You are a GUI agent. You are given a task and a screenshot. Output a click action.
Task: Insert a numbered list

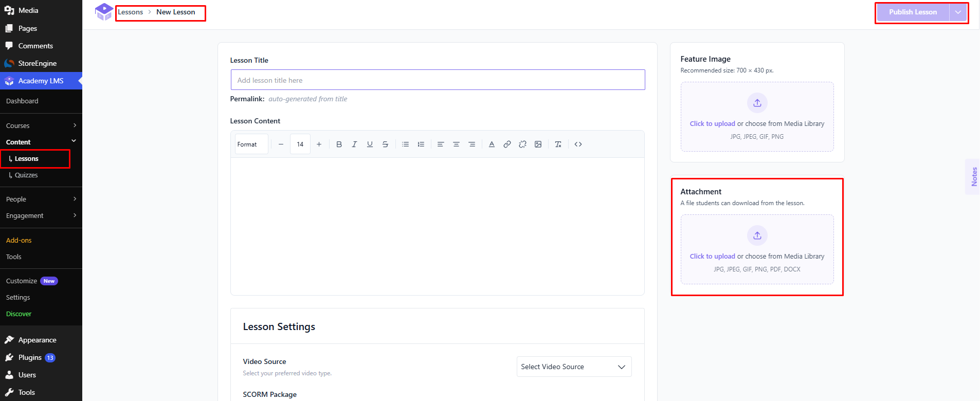click(x=421, y=144)
